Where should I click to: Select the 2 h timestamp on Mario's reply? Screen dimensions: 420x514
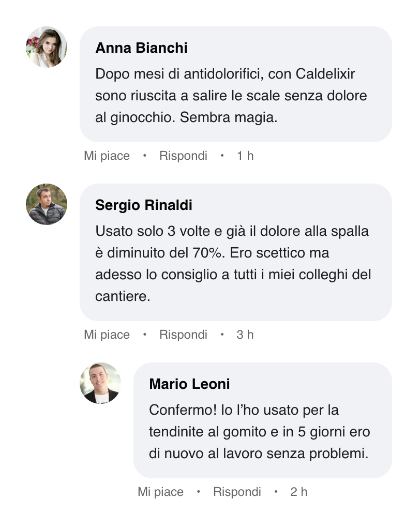[299, 492]
